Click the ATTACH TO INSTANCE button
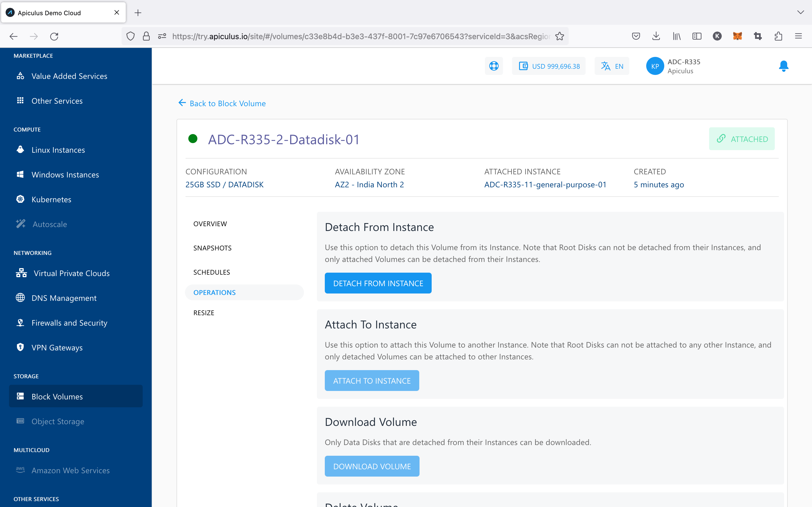This screenshot has height=507, width=812. [372, 380]
